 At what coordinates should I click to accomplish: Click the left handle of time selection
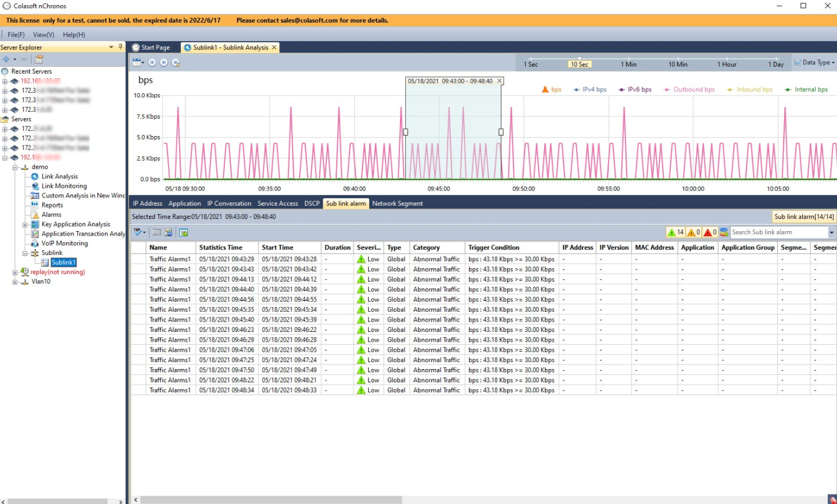click(x=405, y=132)
